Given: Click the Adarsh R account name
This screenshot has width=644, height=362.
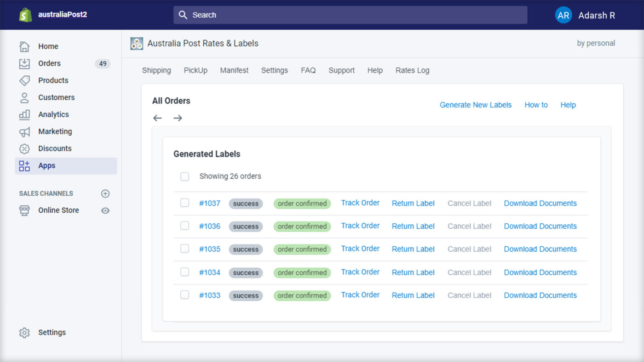Looking at the screenshot, I should pos(597,15).
